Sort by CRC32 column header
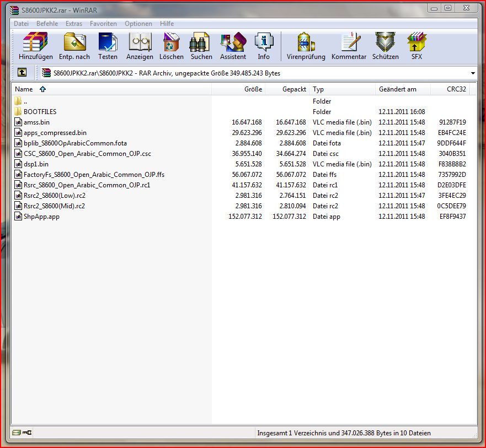 click(x=450, y=89)
